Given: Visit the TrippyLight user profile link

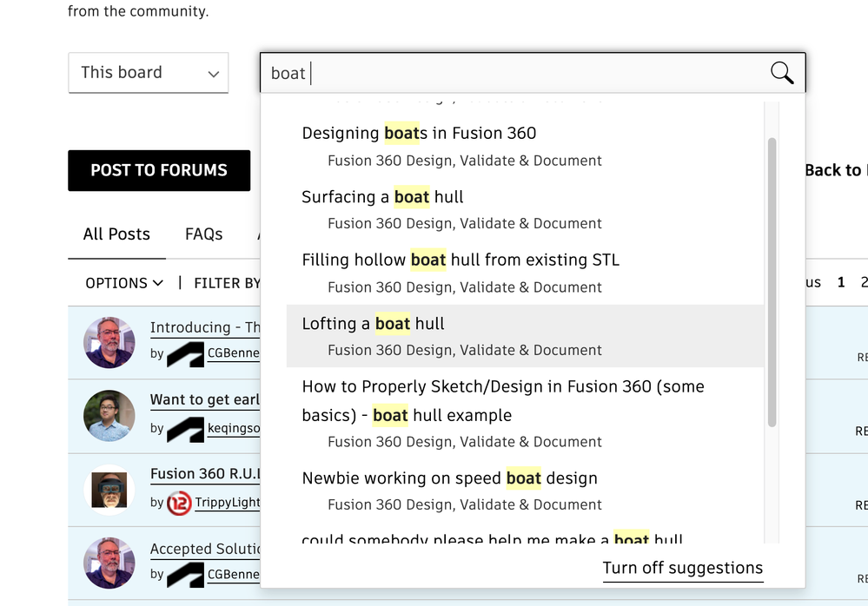Looking at the screenshot, I should coord(228,503).
